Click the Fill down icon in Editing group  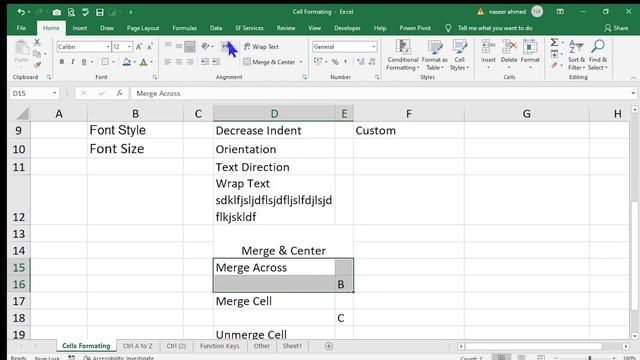point(554,54)
